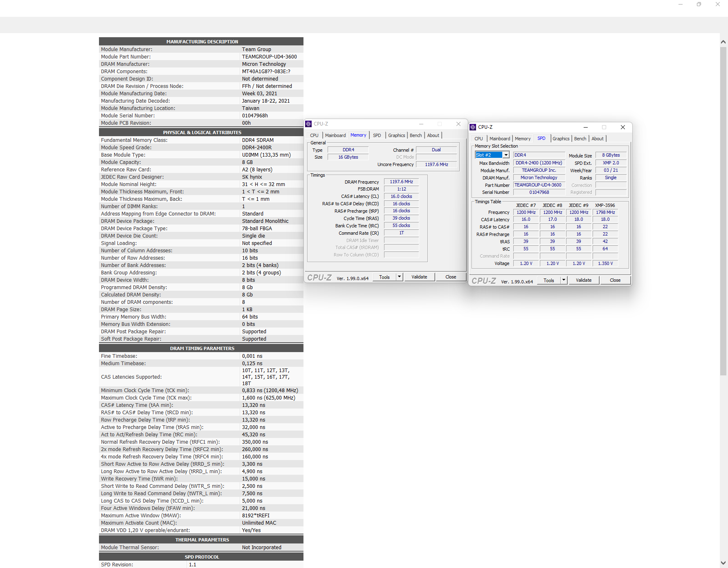
Task: Click Tools button in left CPU-Z window
Action: [384, 277]
